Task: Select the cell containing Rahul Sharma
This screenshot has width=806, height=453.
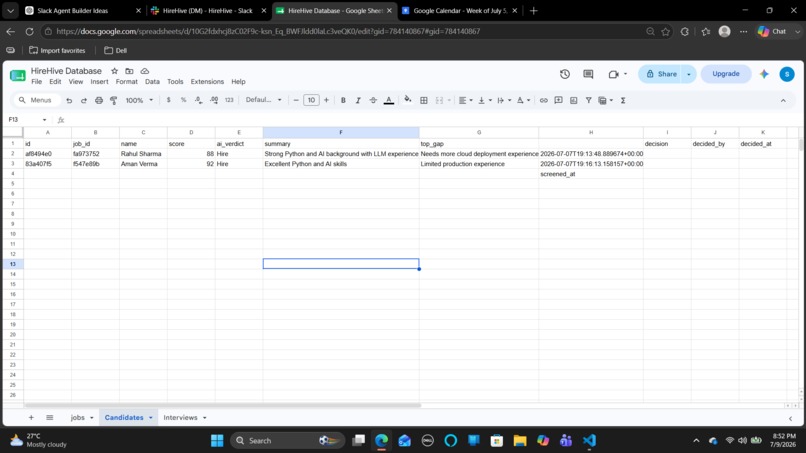Action: point(143,154)
